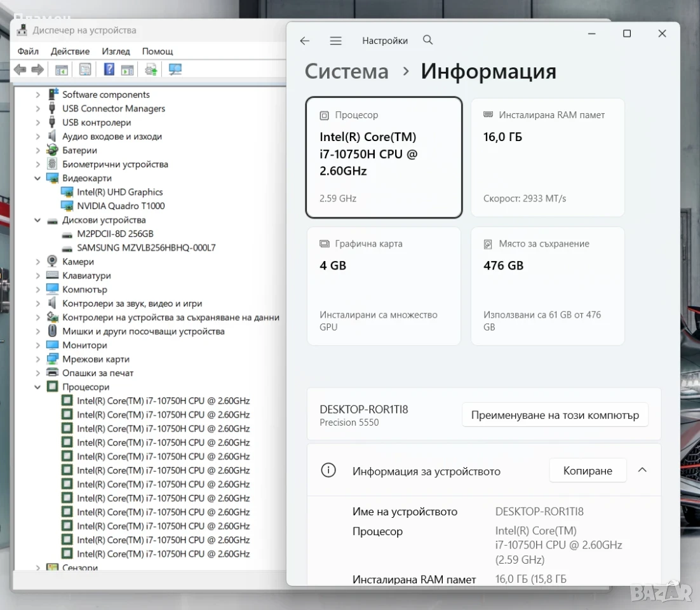Click the Properties toolbar icon in Device Manager
The width and height of the screenshot is (700, 610).
coord(85,69)
